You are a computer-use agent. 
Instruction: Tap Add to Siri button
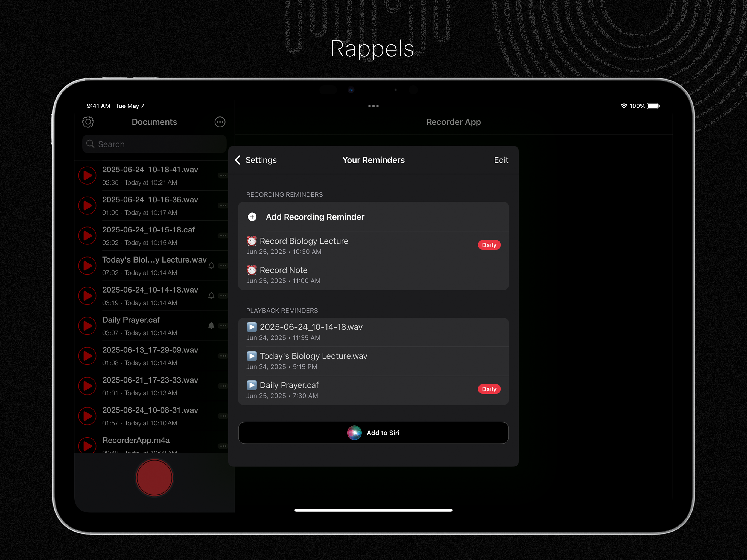373,433
